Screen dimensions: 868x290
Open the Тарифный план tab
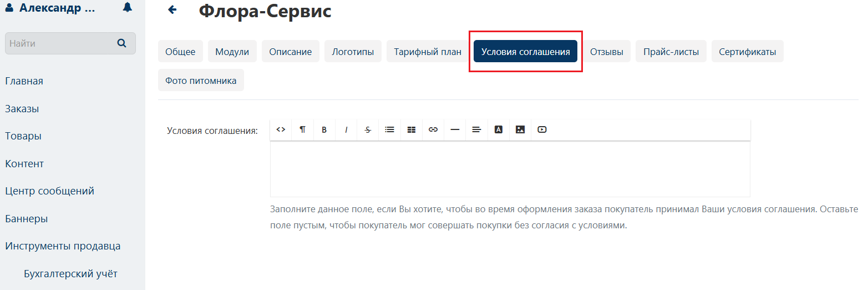click(x=428, y=52)
